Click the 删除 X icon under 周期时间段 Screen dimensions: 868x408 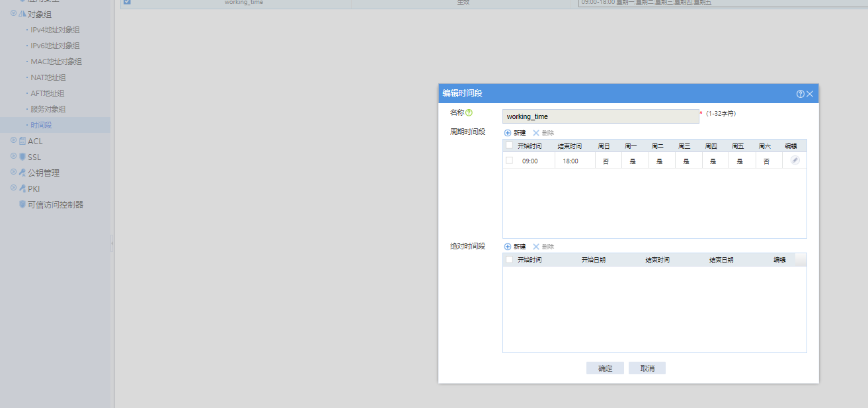tap(536, 133)
